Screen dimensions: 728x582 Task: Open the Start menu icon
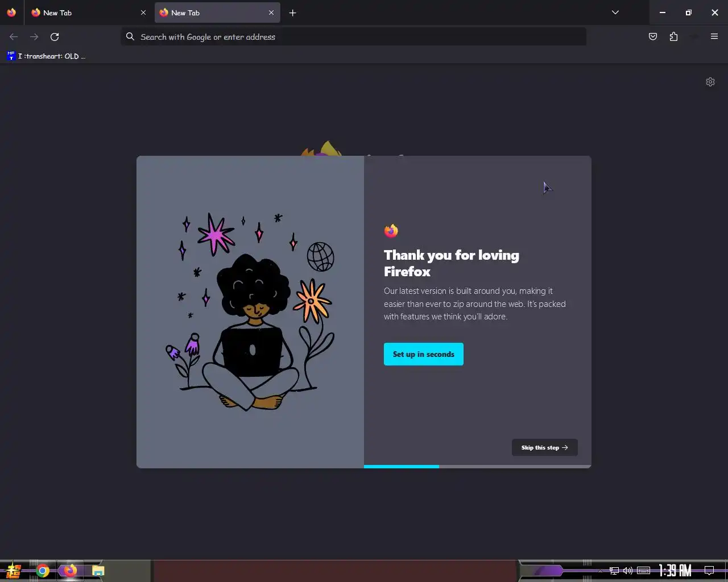point(14,571)
